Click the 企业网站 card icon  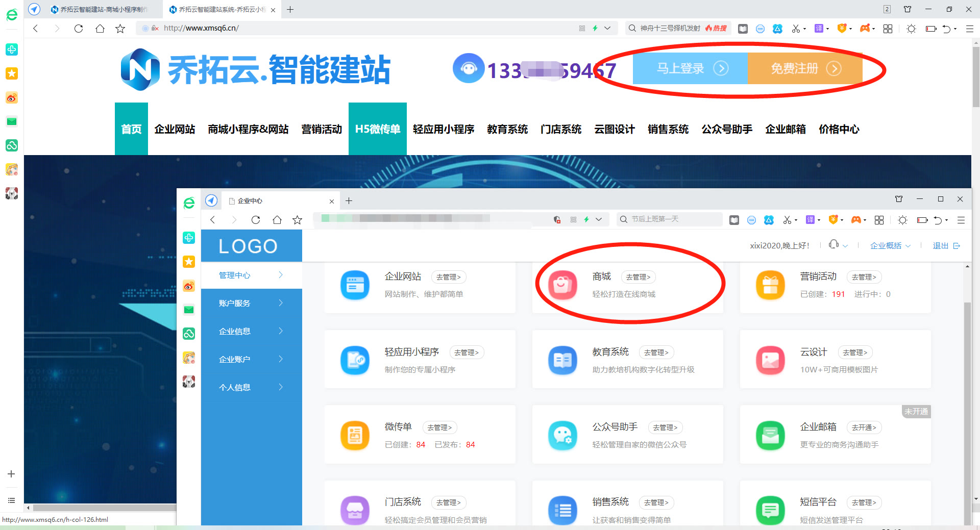tap(355, 285)
